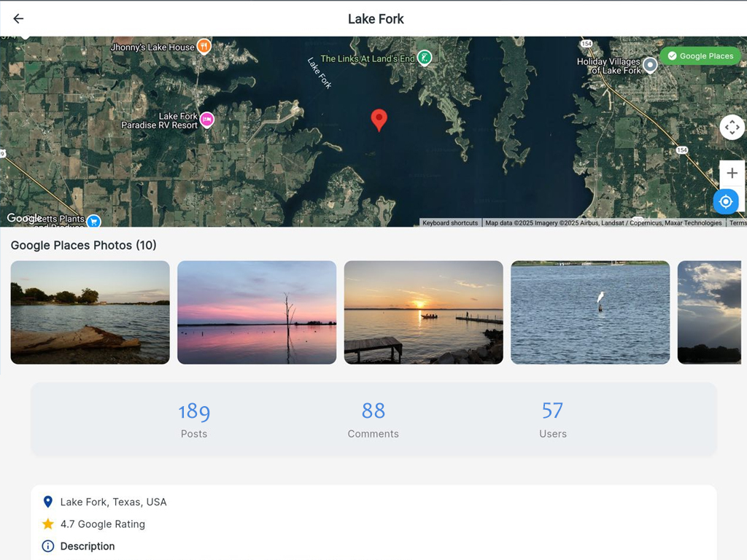Open Keyboard shortcuts on map
Screen dimensions: 747x560
click(449, 223)
